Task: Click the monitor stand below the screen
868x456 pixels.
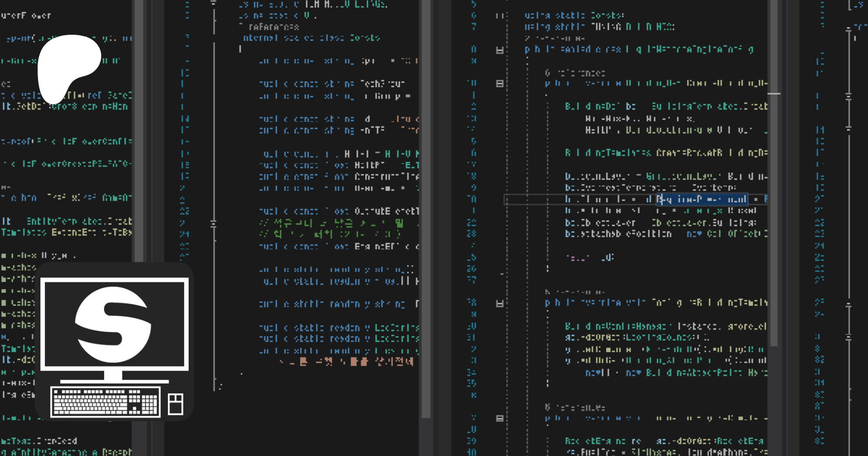Action: click(x=113, y=375)
